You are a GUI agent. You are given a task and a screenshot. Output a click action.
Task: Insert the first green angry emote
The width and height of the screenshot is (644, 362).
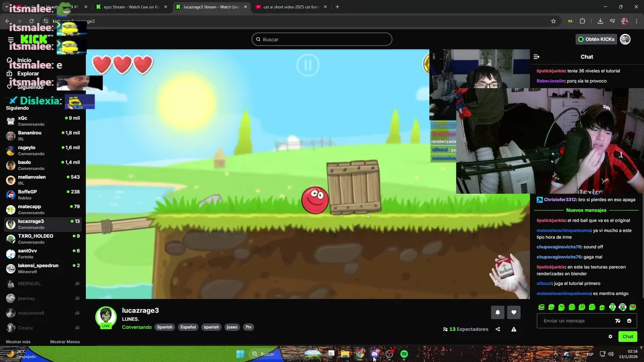[541, 307]
